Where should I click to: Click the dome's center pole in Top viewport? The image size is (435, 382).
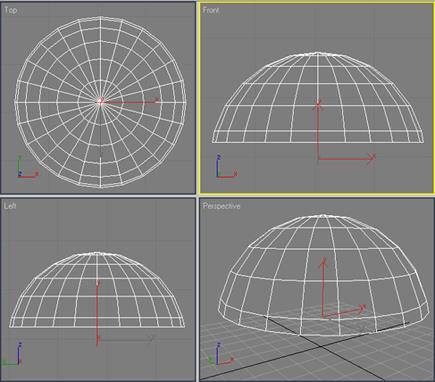[101, 101]
